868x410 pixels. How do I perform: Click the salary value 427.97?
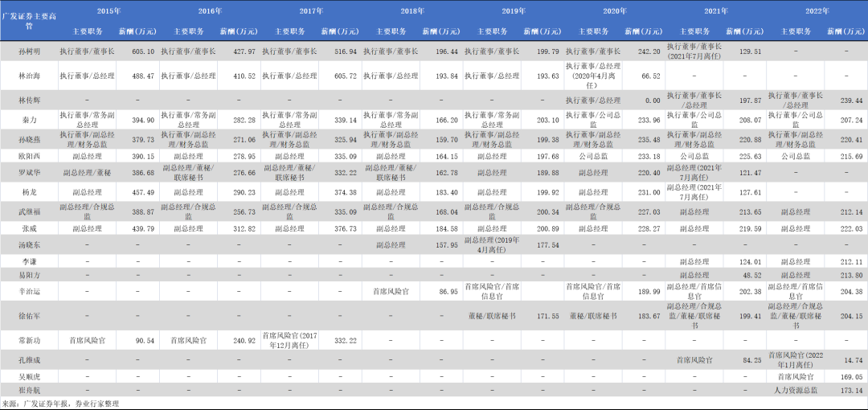coord(244,51)
